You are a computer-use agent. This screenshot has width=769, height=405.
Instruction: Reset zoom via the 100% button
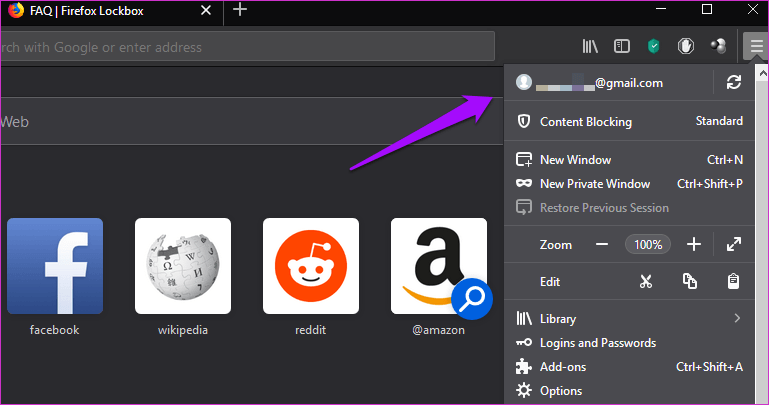(x=648, y=244)
